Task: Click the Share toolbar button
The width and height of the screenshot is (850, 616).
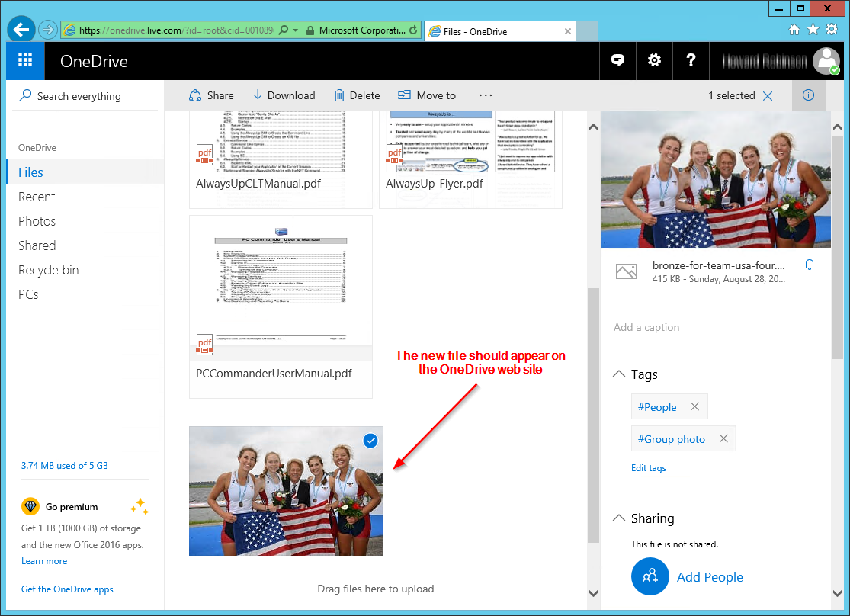Action: 211,95
